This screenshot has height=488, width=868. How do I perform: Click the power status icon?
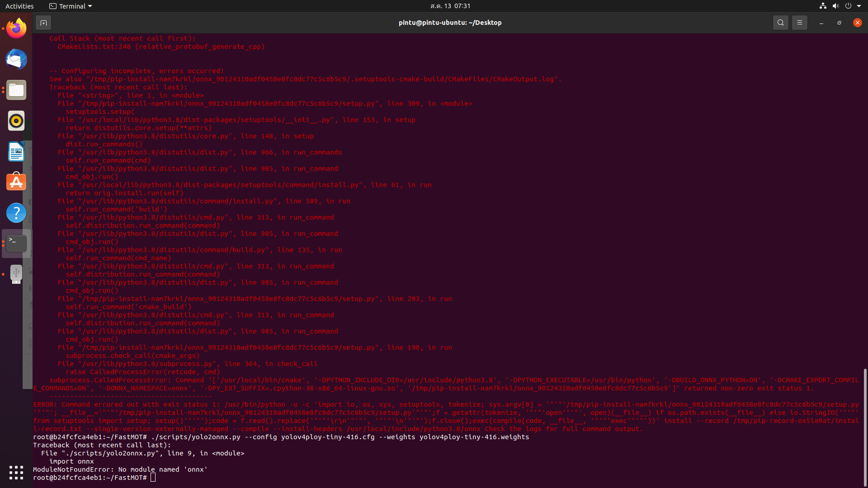click(848, 6)
